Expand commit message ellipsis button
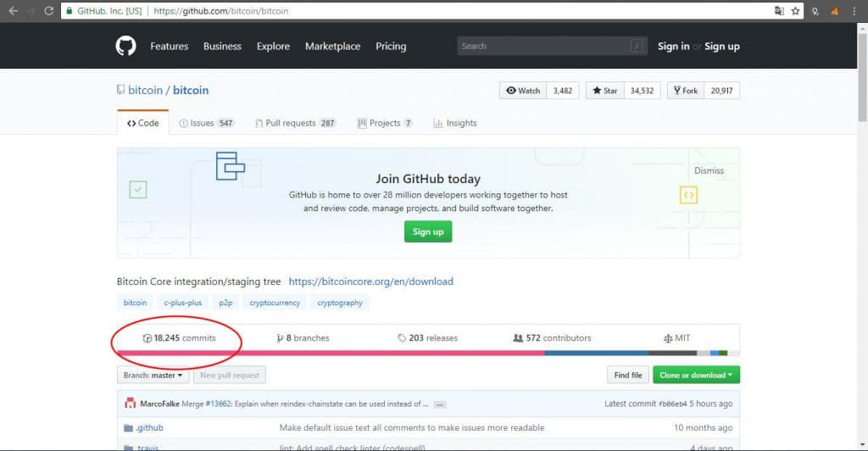868x451 pixels. (440, 404)
